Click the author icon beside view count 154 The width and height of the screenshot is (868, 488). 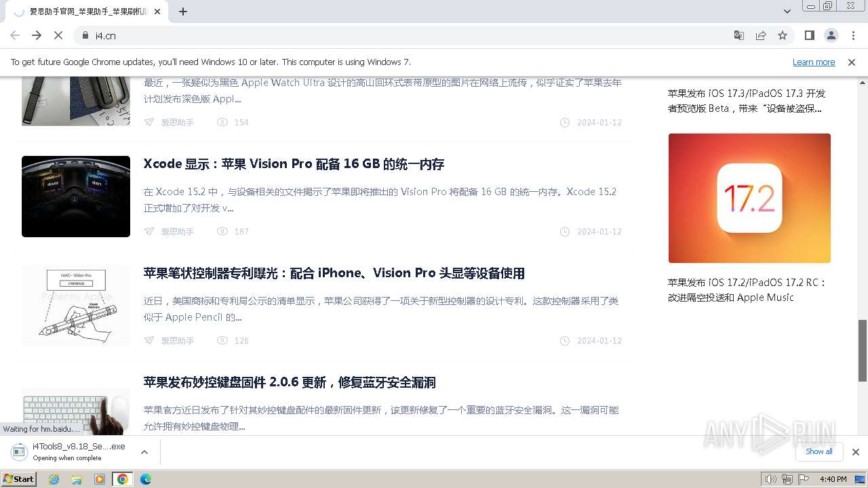coord(149,123)
